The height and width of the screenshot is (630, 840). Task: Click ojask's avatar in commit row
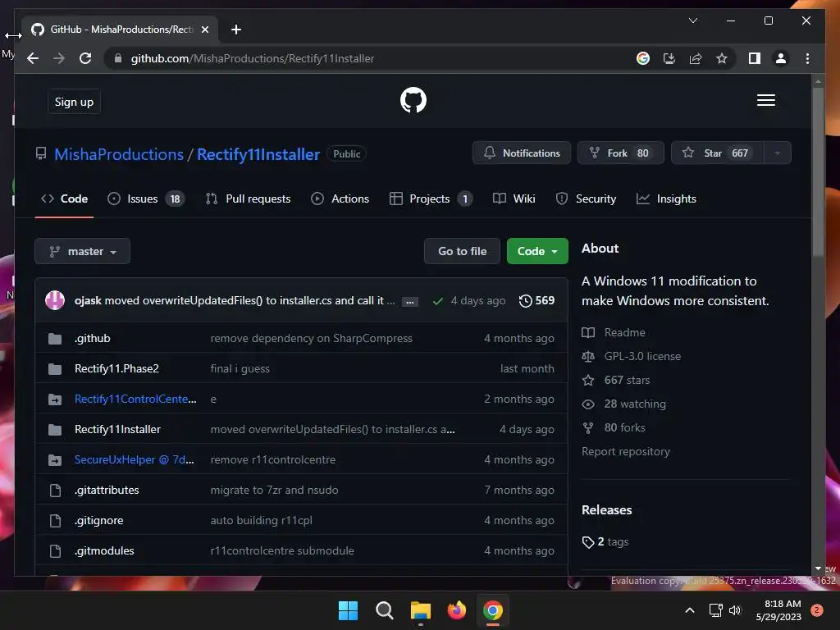click(x=55, y=300)
